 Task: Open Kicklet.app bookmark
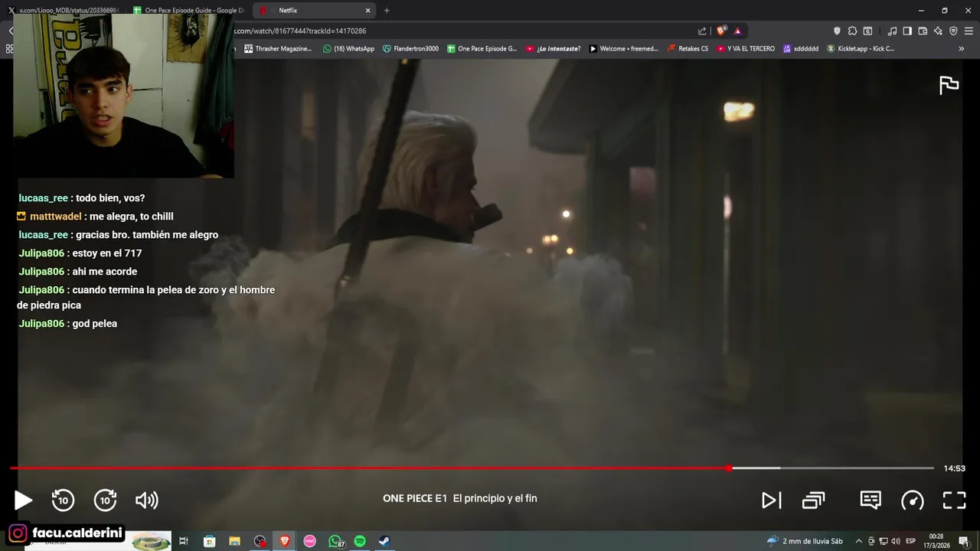861,49
